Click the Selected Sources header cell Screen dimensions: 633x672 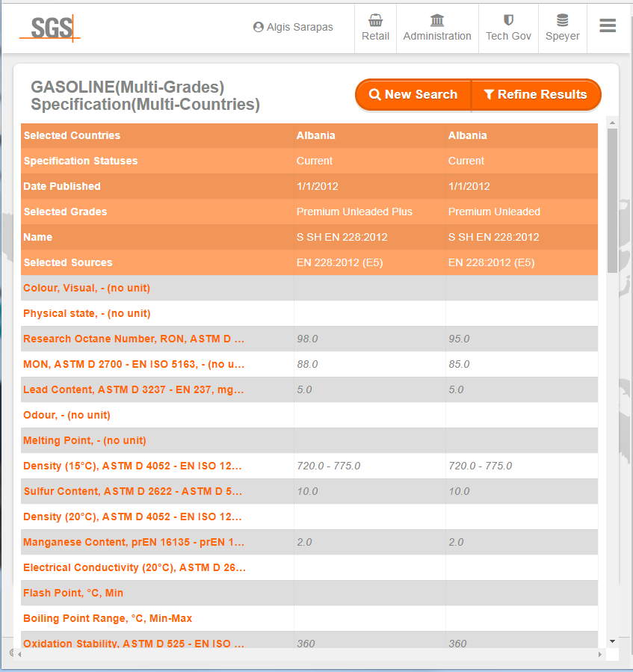tap(157, 262)
